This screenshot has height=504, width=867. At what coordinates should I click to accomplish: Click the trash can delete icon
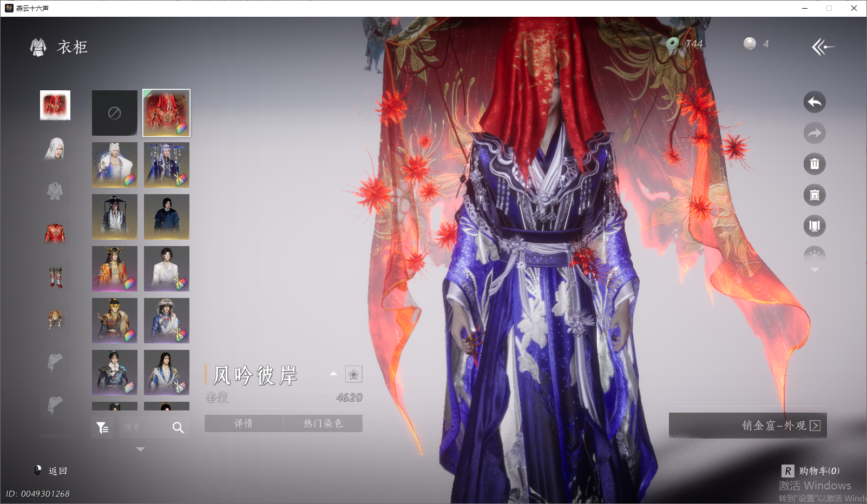pos(815,164)
